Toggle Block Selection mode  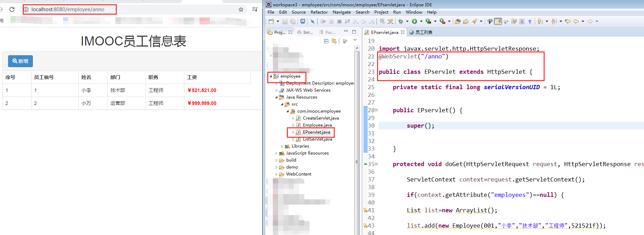click(x=522, y=21)
